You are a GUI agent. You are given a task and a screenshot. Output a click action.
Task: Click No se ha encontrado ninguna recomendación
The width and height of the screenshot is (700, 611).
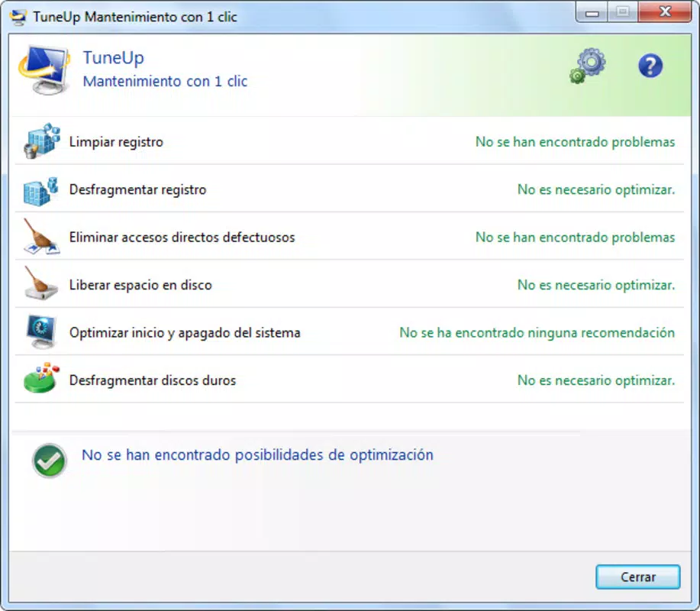537,333
